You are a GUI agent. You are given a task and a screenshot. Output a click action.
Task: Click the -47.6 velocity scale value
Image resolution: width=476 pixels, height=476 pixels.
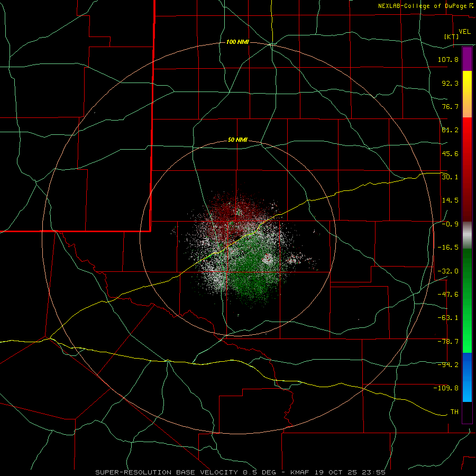(448, 295)
